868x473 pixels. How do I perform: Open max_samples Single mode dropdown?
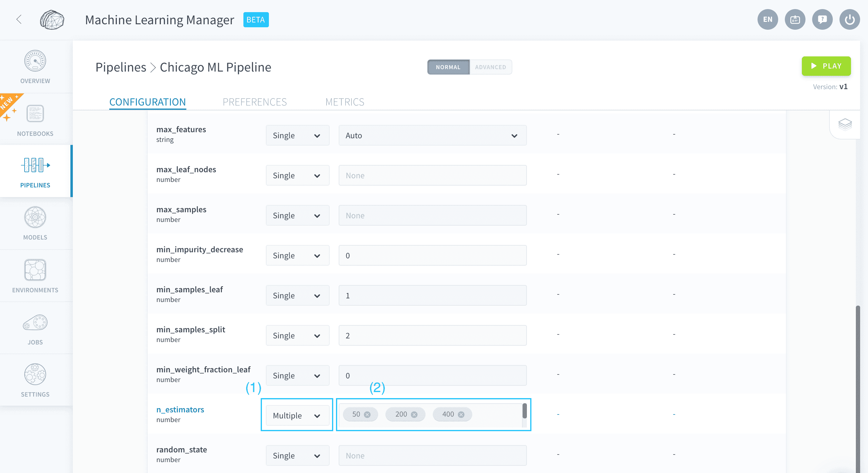tap(297, 216)
